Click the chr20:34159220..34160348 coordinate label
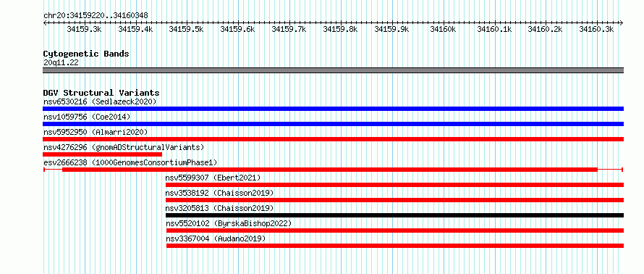The image size is (644, 274). pyautogui.click(x=96, y=15)
